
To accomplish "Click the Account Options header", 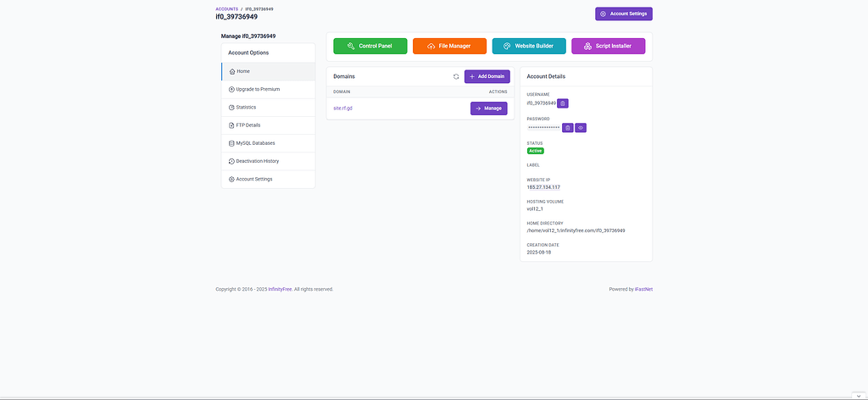I will 269,53.
